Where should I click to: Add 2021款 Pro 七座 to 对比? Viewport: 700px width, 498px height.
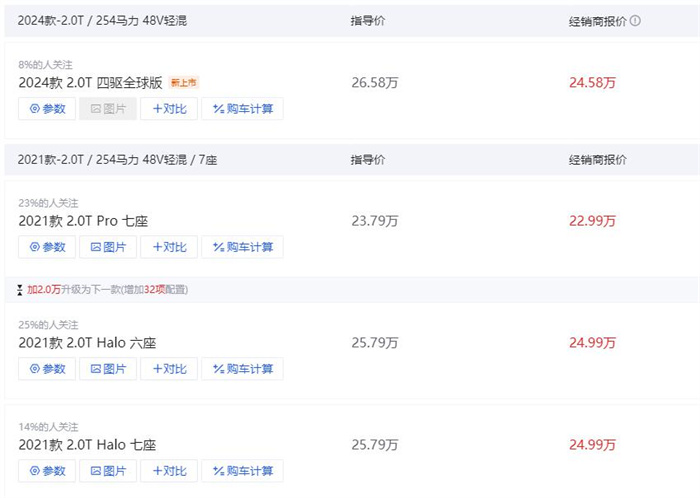(168, 247)
